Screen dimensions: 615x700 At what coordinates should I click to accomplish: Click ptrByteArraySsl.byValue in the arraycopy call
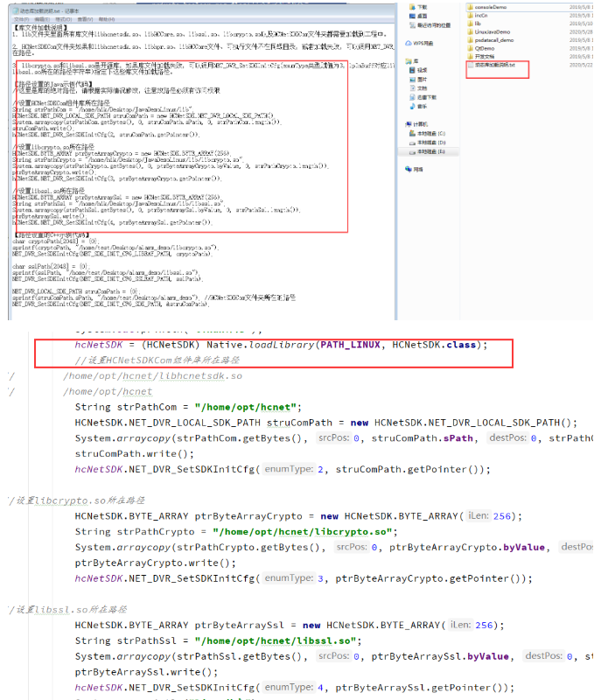point(440,656)
